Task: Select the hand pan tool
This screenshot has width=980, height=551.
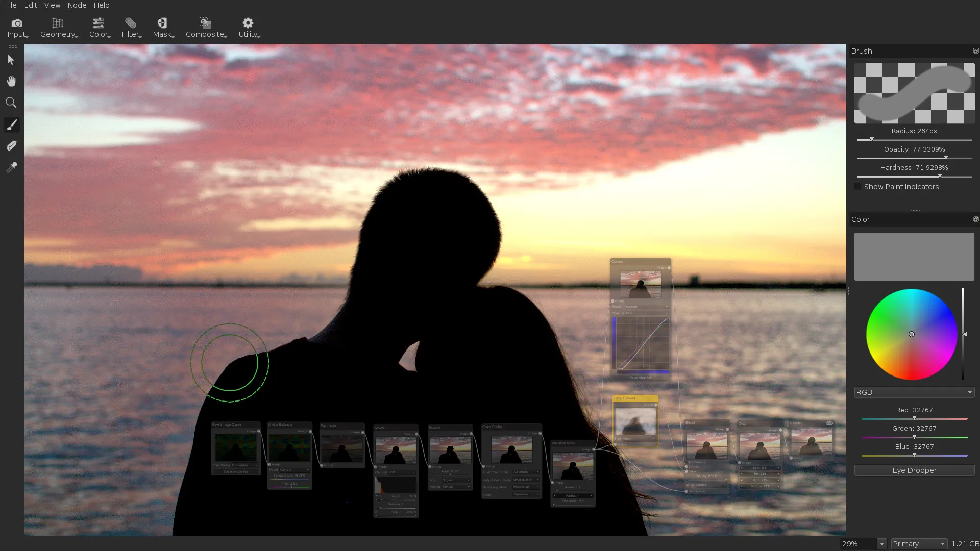Action: pyautogui.click(x=11, y=81)
